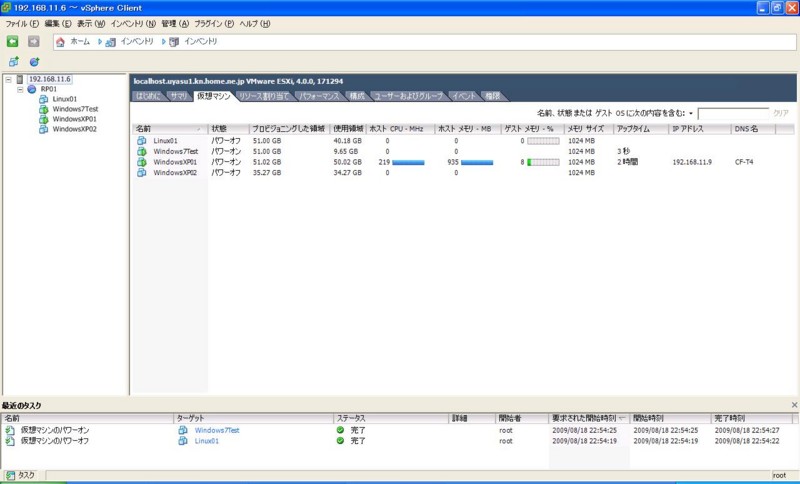
Task: Sort by the 状態 column header
Action: (x=229, y=129)
